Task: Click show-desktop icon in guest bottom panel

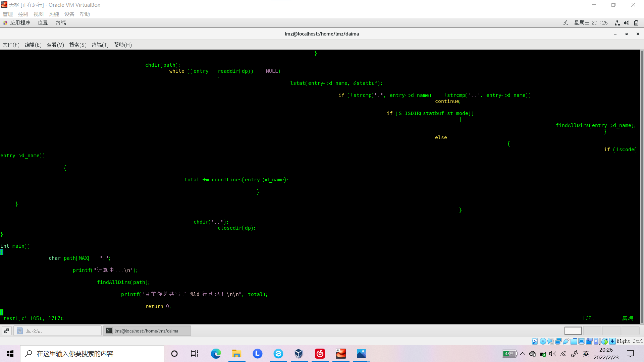Action: 6,331
